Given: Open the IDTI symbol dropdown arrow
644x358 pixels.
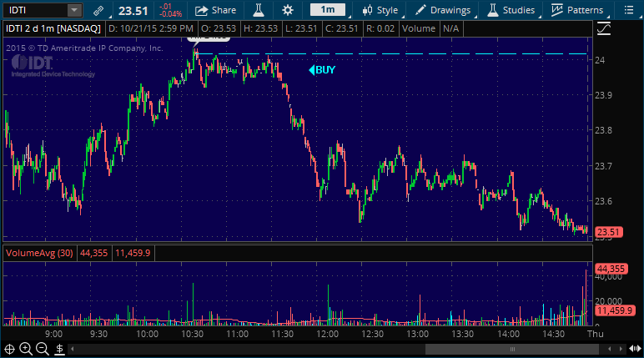Looking at the screenshot, I should [74, 10].
